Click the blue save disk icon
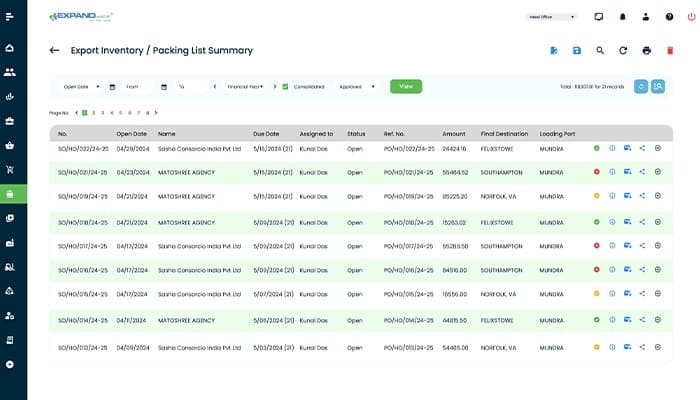700x400 pixels. click(577, 50)
